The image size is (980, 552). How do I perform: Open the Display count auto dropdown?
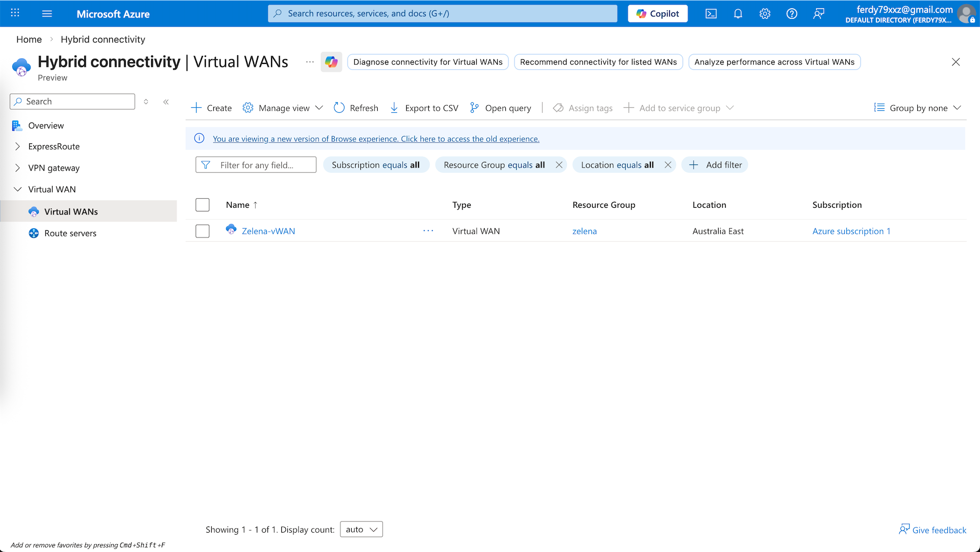tap(361, 530)
